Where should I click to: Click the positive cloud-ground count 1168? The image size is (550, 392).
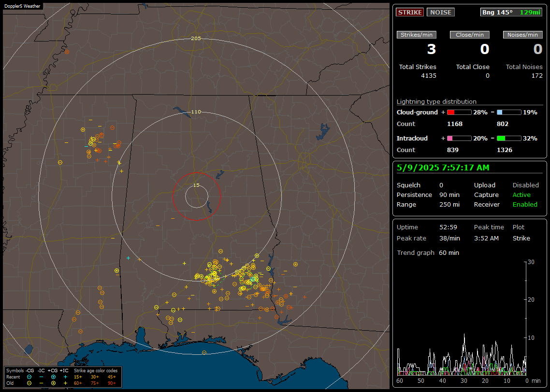tap(455, 124)
